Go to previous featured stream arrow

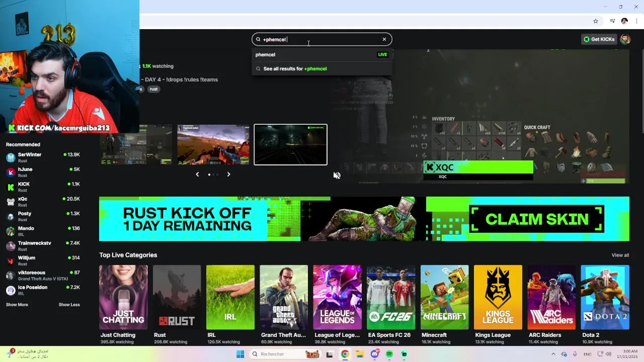[197, 174]
